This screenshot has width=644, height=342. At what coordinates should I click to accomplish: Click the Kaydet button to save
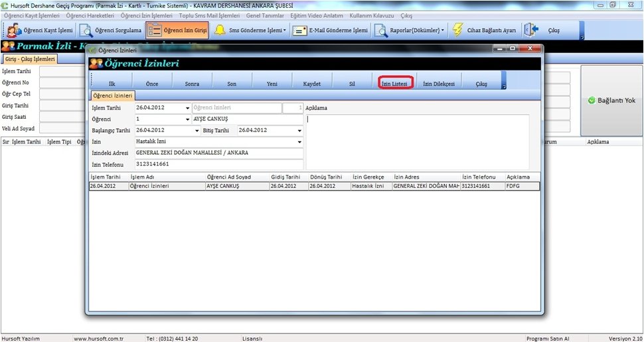[x=311, y=84]
